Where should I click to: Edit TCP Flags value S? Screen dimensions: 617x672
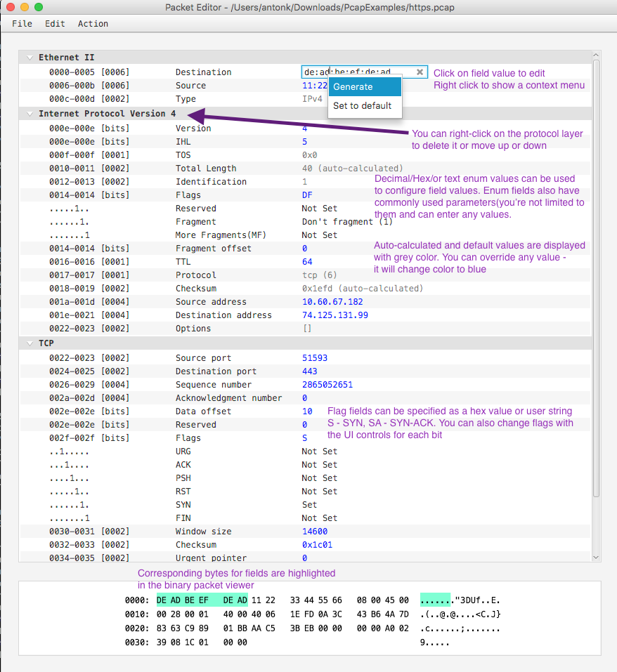(304, 438)
